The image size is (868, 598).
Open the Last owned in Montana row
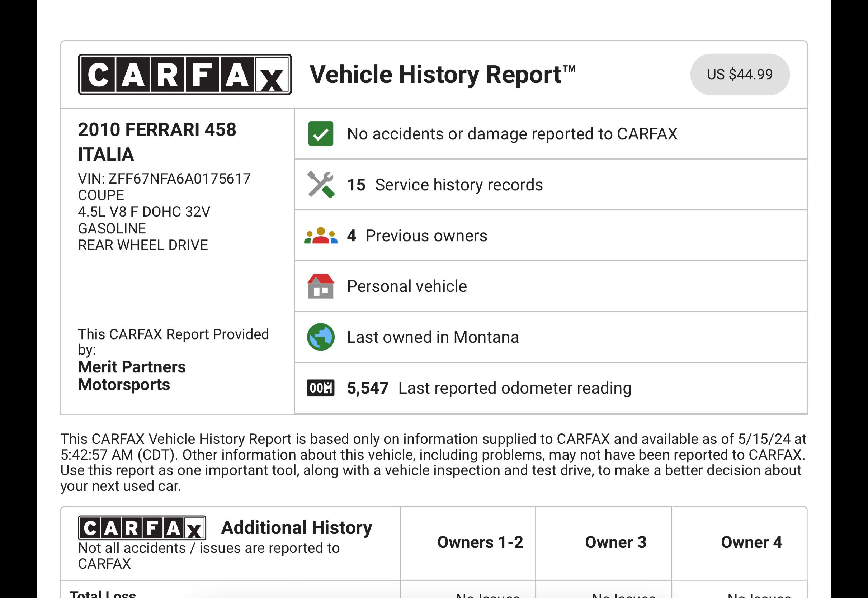pyautogui.click(x=551, y=337)
